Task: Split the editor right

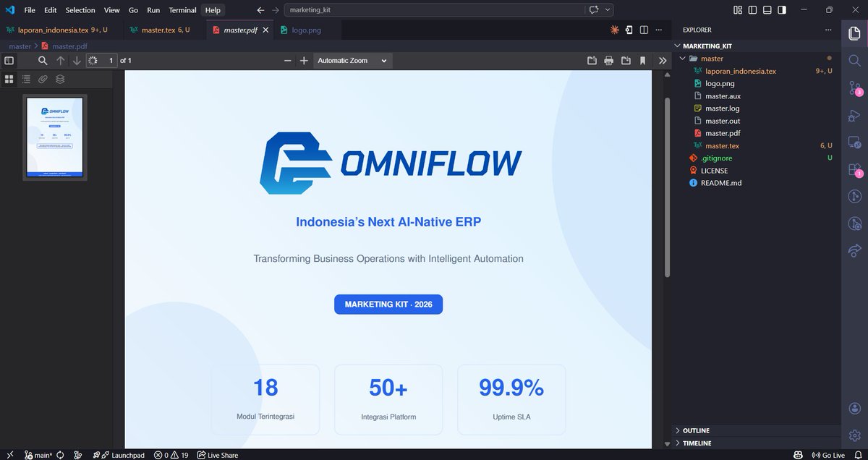Action: click(x=644, y=30)
